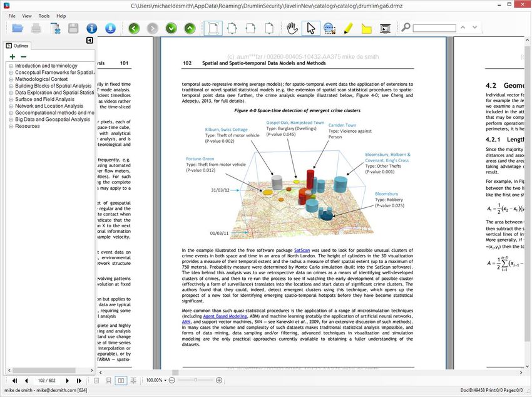Jump to next search result arrow
Viewport: 532px width, 397px height.
coord(474,28)
